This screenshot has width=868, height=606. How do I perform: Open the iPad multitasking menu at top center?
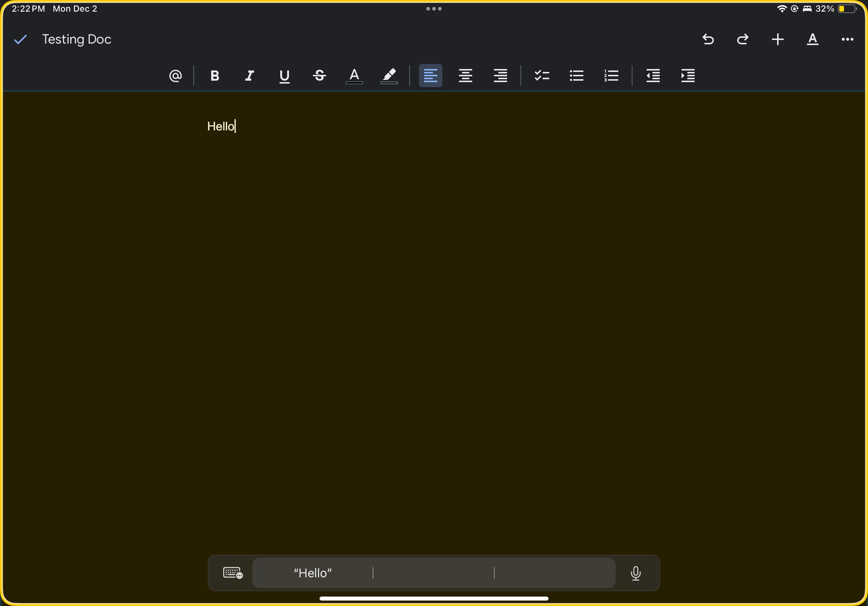click(433, 8)
